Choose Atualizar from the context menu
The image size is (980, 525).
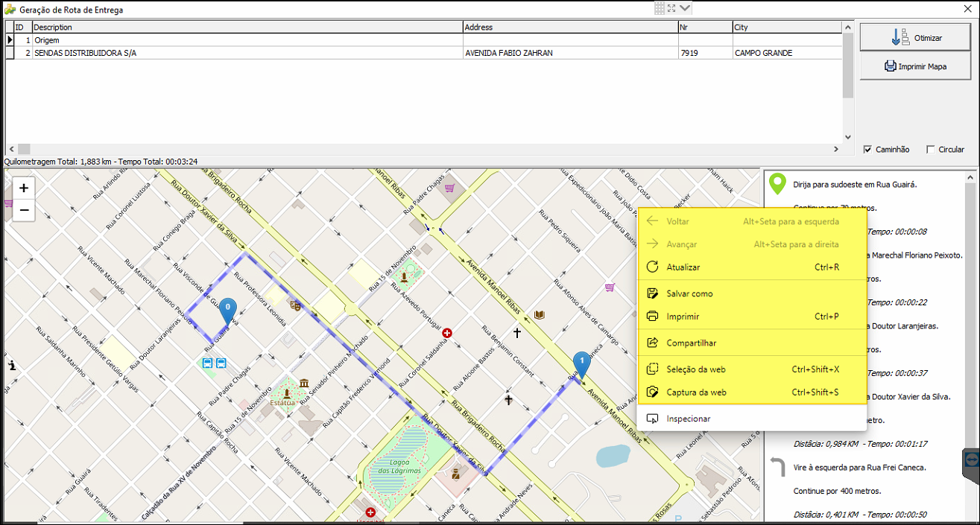coord(752,267)
